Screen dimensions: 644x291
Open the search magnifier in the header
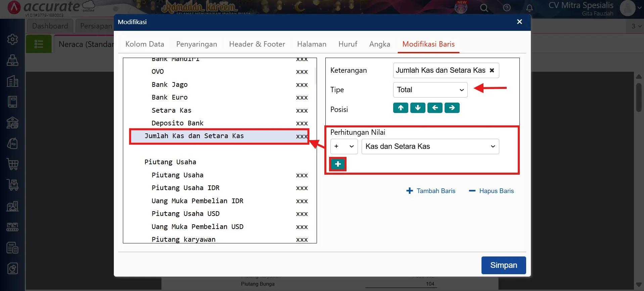coord(484,8)
